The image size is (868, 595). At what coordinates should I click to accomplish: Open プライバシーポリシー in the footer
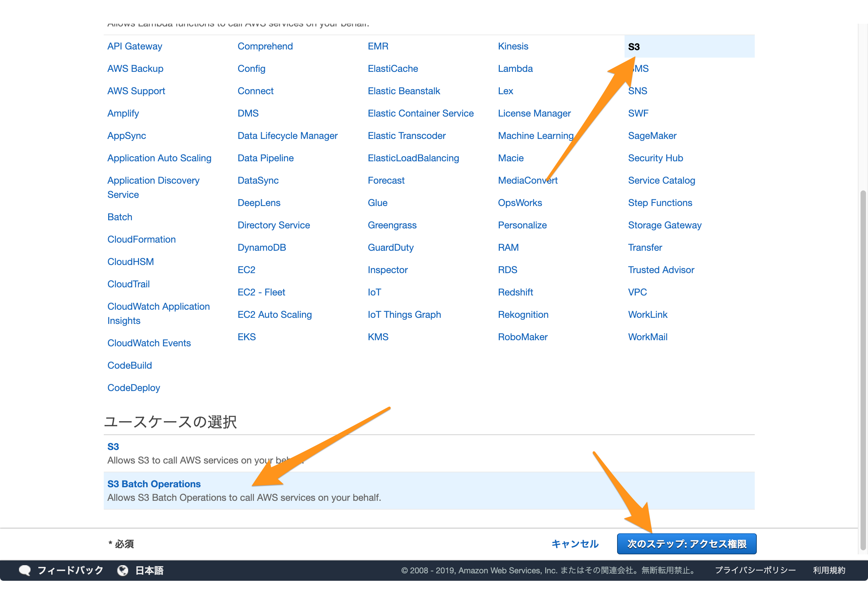click(x=755, y=570)
